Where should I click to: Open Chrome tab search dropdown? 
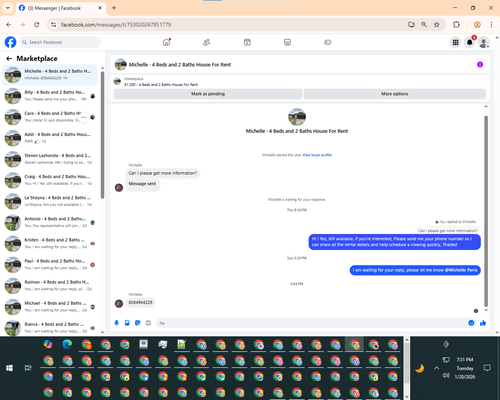[x=8, y=8]
